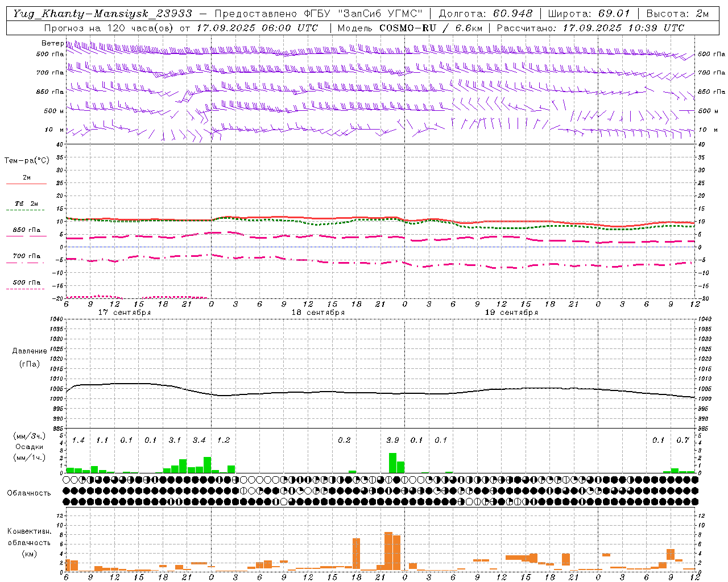The image size is (728, 582).
Task: Click the Долгота: 60.948 value
Action: pyautogui.click(x=486, y=14)
